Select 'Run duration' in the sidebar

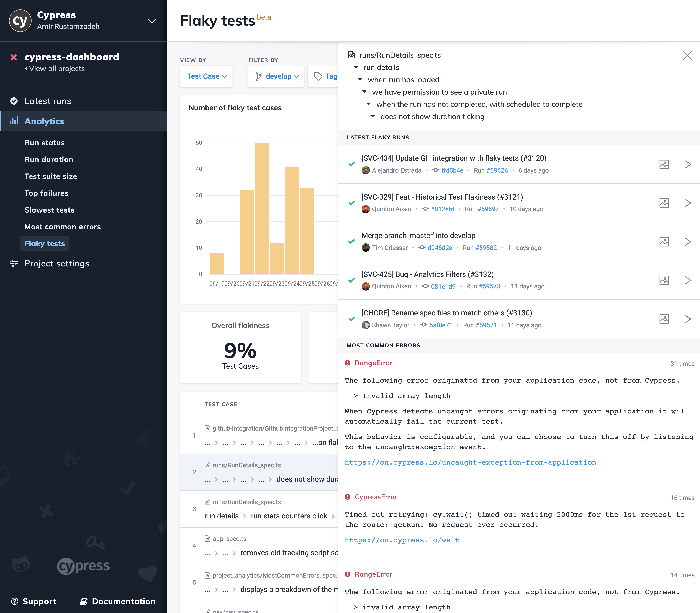[49, 159]
